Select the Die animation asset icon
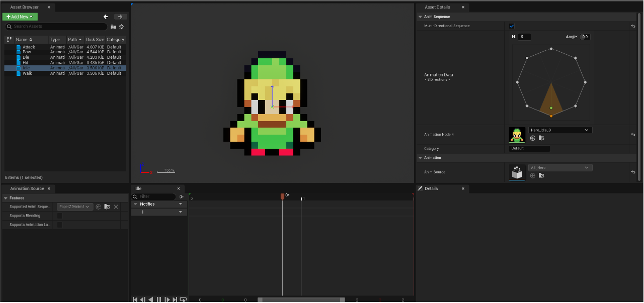The width and height of the screenshot is (644, 303). click(x=19, y=57)
